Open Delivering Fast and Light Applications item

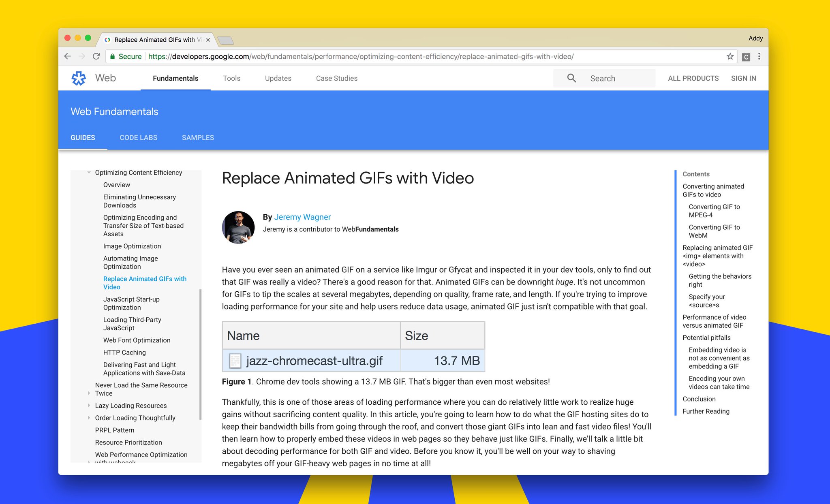click(144, 369)
